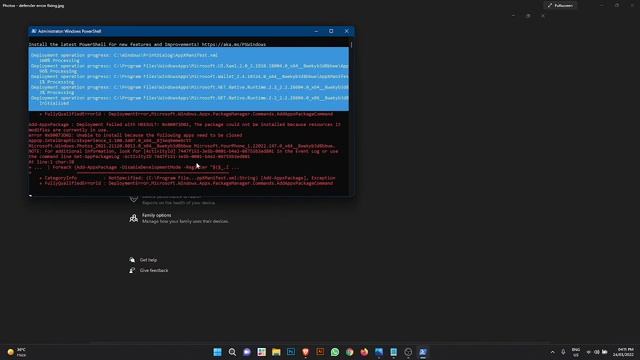
Task: Open WhatsApp from taskbar
Action: click(x=335, y=352)
